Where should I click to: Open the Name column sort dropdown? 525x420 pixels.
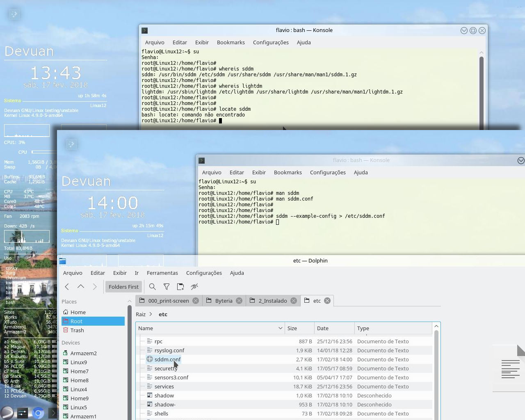281,328
